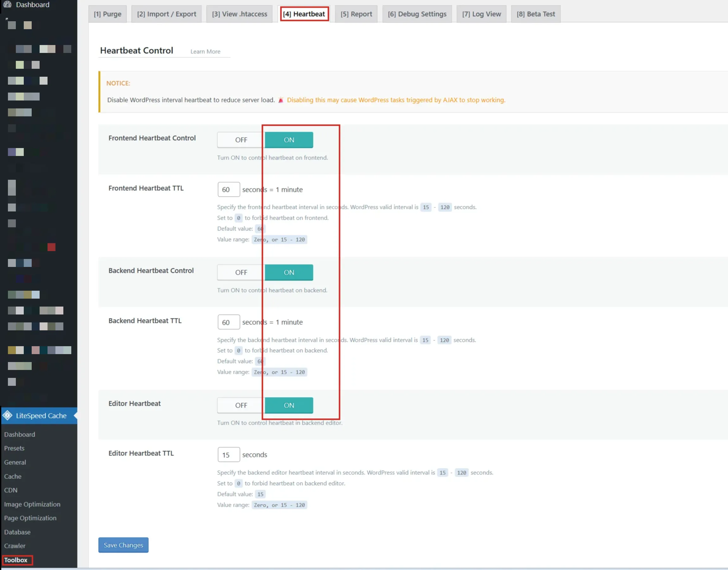Enable Frontend Heartbeat Control ON button
Viewport: 728px width, 570px height.
(x=289, y=140)
